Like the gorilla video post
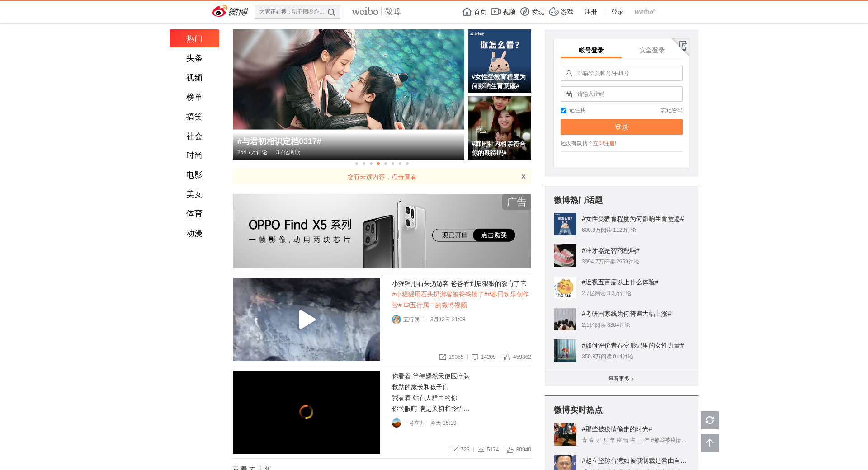 click(507, 357)
